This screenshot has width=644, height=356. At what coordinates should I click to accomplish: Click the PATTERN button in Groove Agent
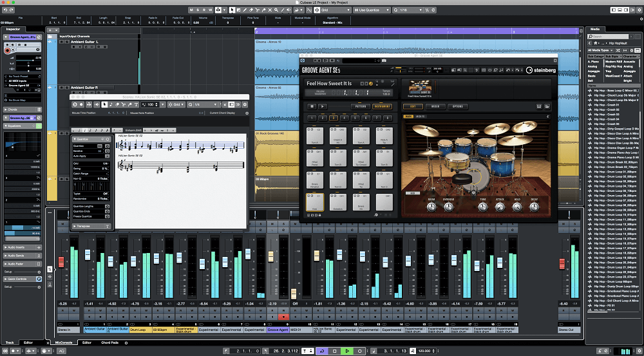(361, 106)
